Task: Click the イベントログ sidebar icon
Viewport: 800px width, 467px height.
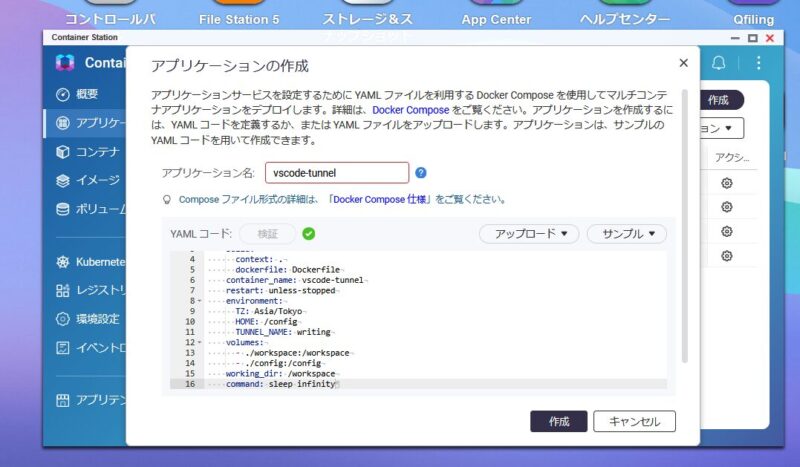Action: click(62, 348)
